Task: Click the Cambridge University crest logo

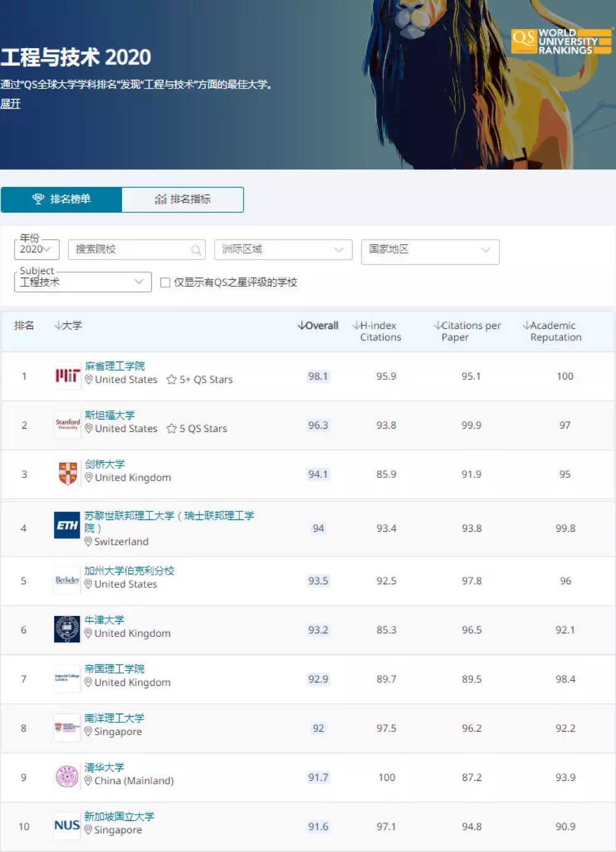Action: (x=67, y=473)
